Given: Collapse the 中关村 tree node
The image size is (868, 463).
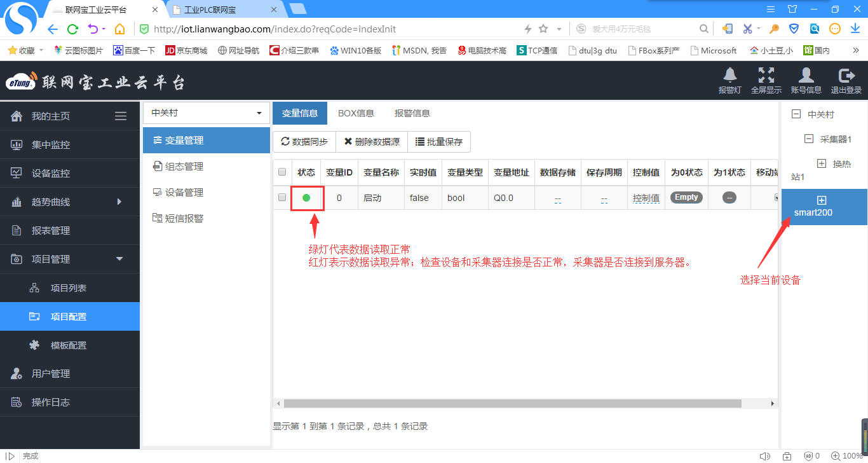Looking at the screenshot, I should pos(796,114).
